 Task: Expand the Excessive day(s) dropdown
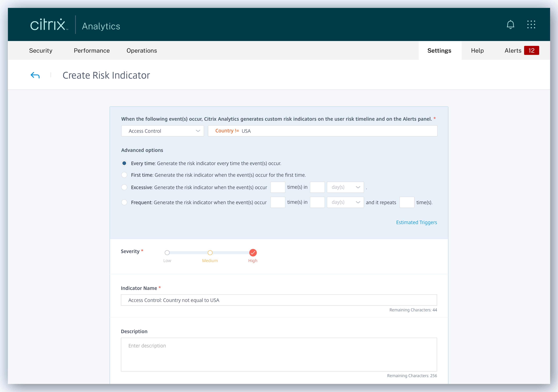tap(345, 187)
